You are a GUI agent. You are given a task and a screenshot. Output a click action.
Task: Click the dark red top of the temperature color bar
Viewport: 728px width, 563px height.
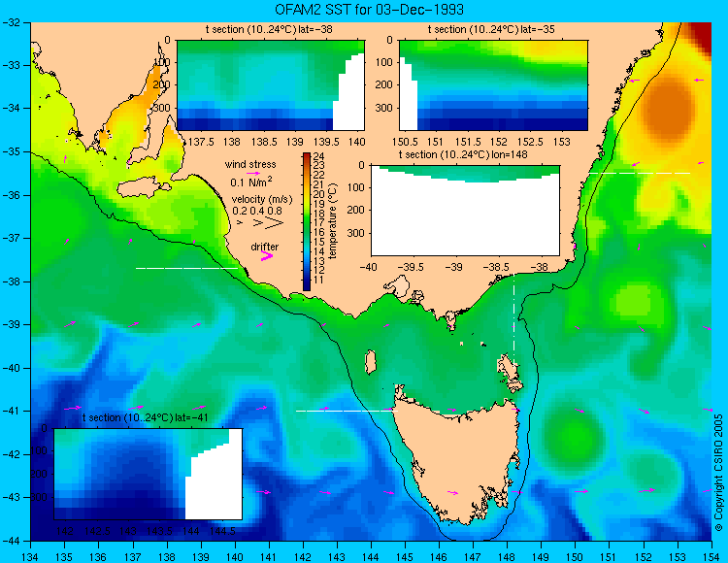click(x=307, y=156)
